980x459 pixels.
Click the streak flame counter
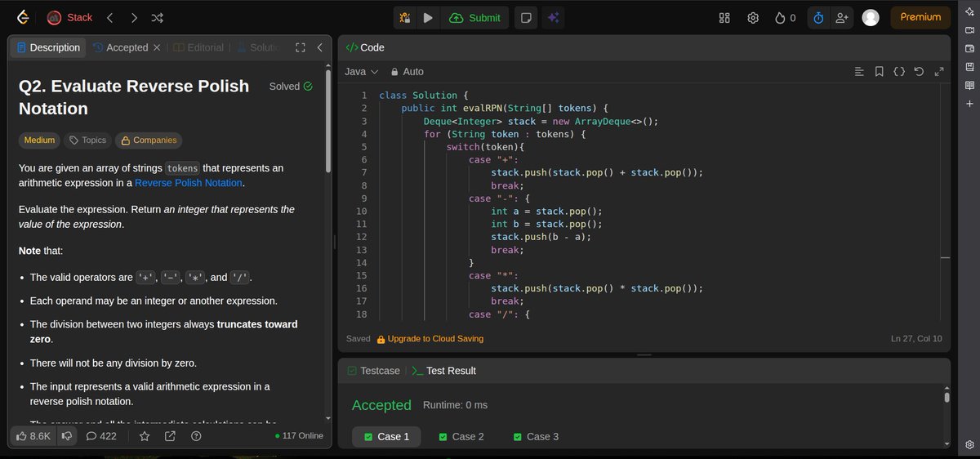[x=786, y=18]
